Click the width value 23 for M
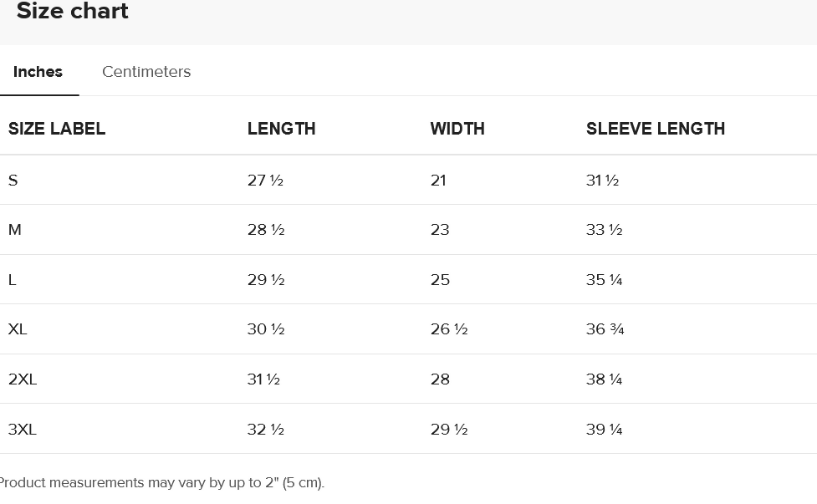This screenshot has width=817, height=504. [x=440, y=230]
